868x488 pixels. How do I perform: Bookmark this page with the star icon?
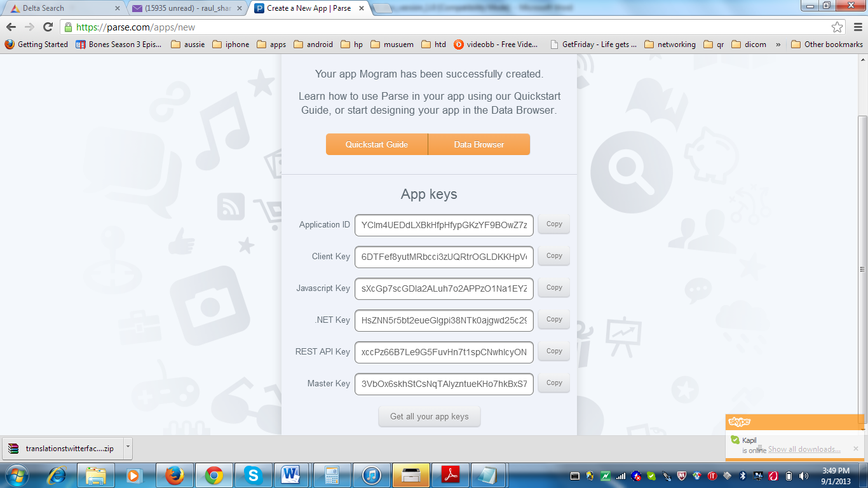pos(837,27)
